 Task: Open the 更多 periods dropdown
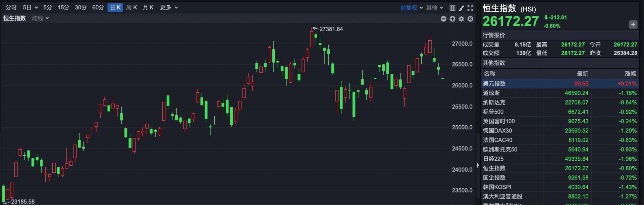[169, 7]
